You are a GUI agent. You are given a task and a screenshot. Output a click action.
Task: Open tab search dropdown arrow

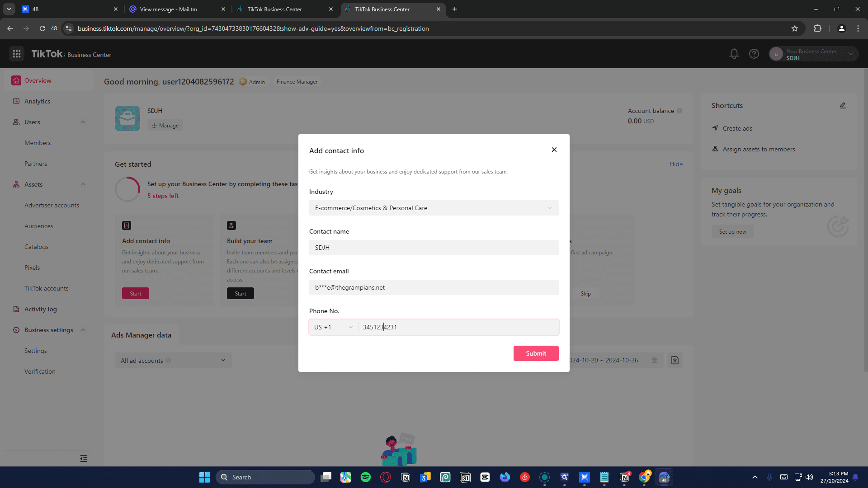(9, 9)
